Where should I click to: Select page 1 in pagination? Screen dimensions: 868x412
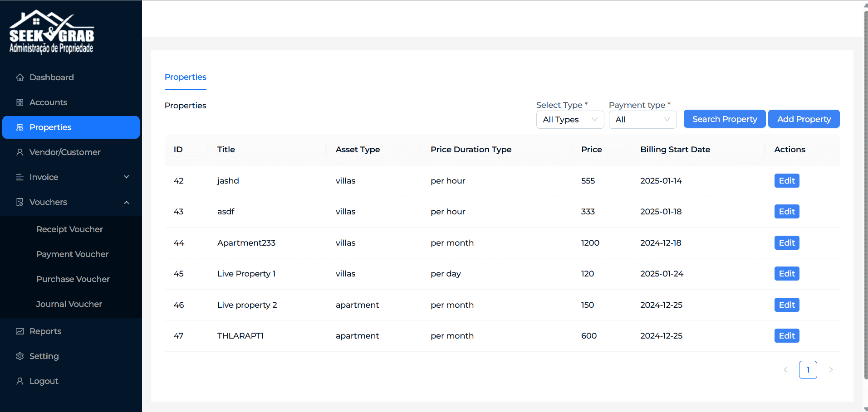(808, 370)
